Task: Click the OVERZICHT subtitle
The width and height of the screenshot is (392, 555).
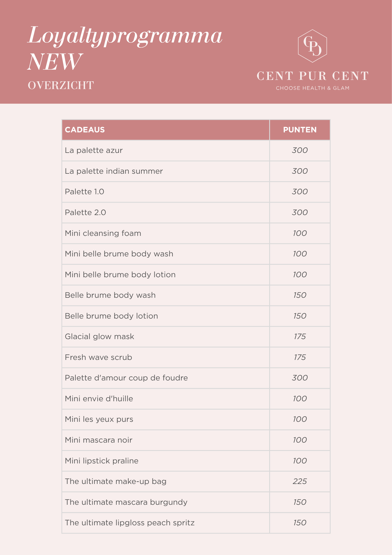Action: coord(61,85)
